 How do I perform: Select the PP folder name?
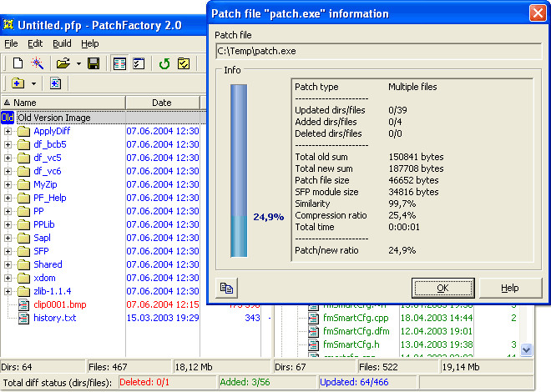38,211
